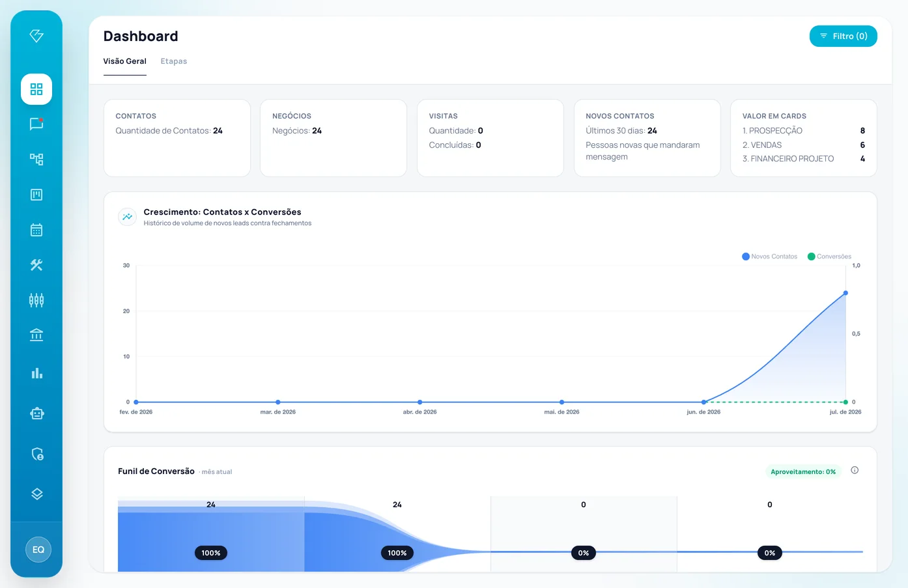Click the third funnel stage 0% badge
This screenshot has width=908, height=588.
coord(584,553)
